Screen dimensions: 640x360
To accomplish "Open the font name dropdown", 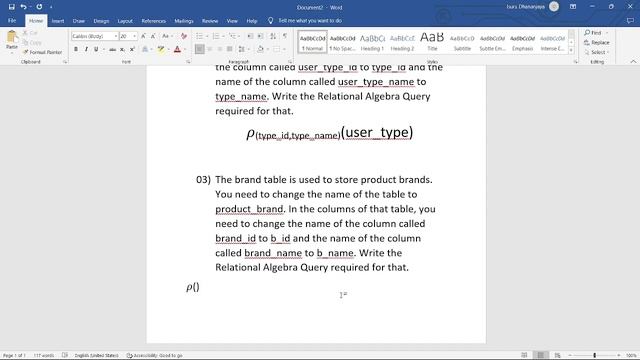I will click(116, 36).
